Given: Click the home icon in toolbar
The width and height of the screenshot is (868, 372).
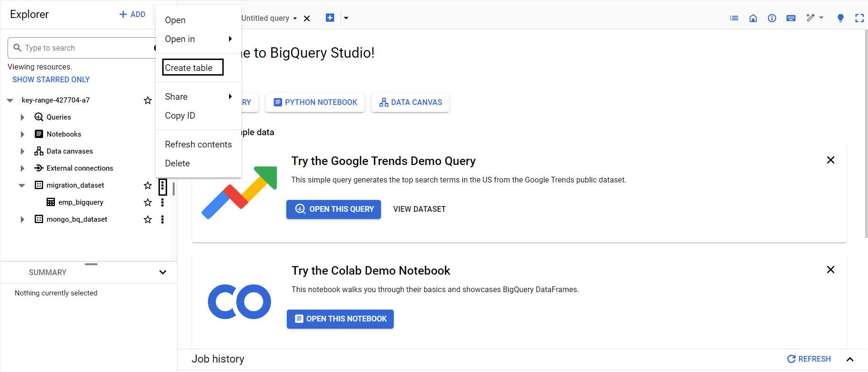Looking at the screenshot, I should pyautogui.click(x=753, y=18).
